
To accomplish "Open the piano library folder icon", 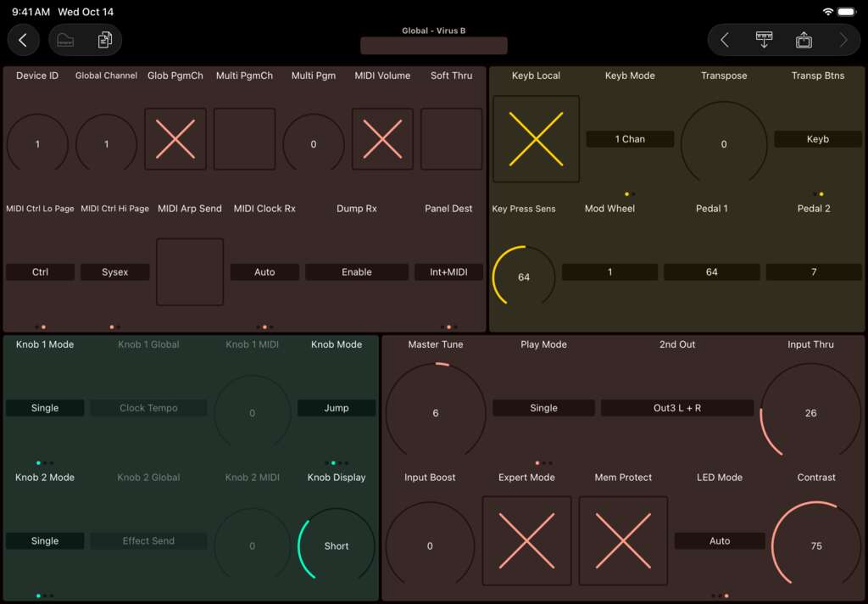I will pos(65,40).
